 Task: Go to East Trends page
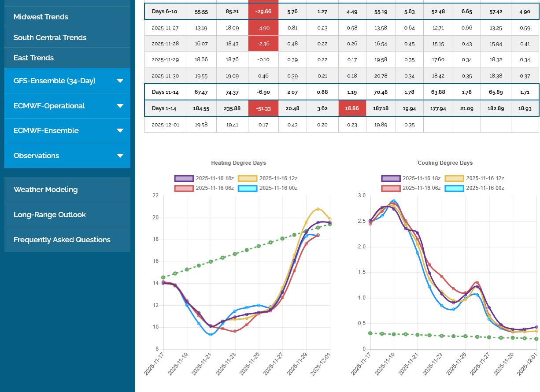[x=33, y=58]
